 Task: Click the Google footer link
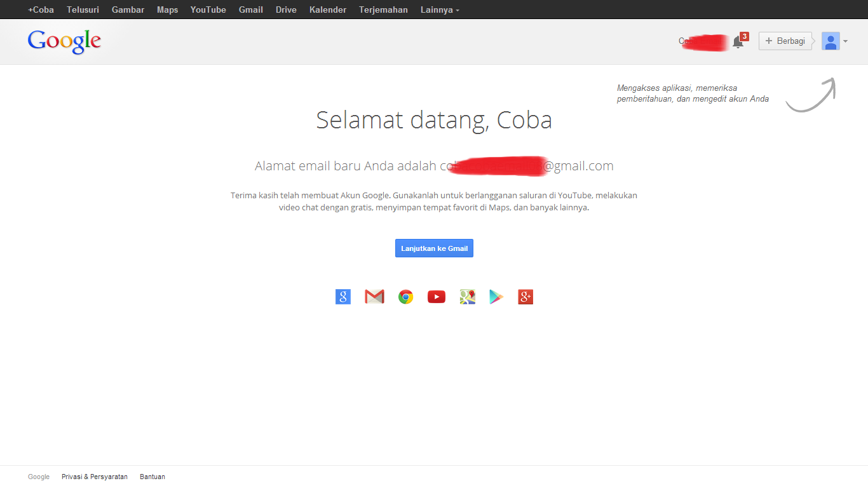click(x=39, y=477)
